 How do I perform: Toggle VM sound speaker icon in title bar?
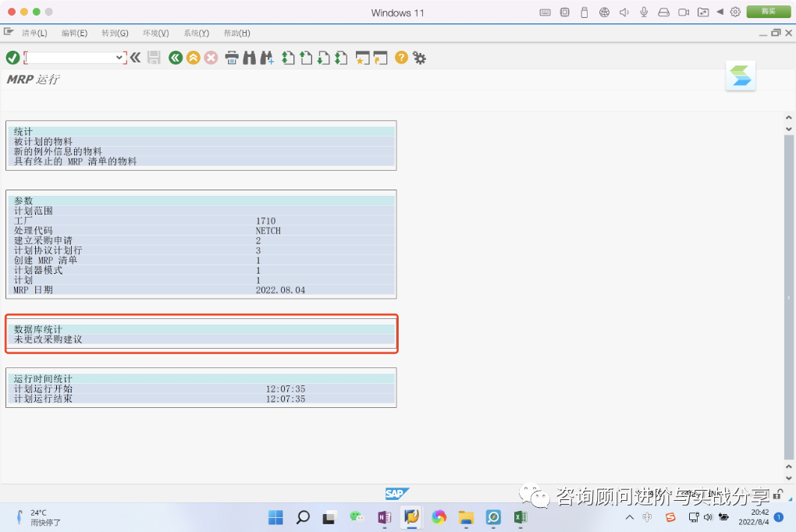(x=624, y=12)
